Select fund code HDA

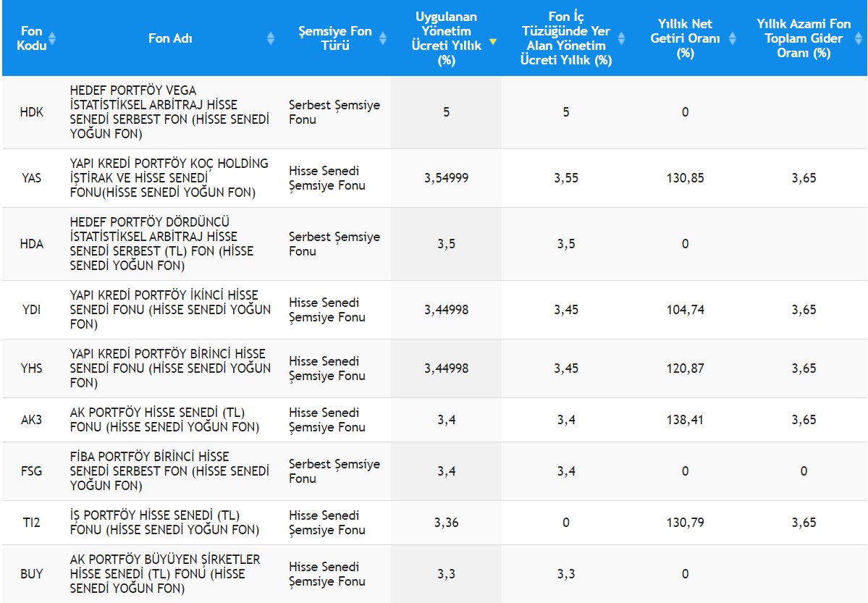[x=32, y=244]
